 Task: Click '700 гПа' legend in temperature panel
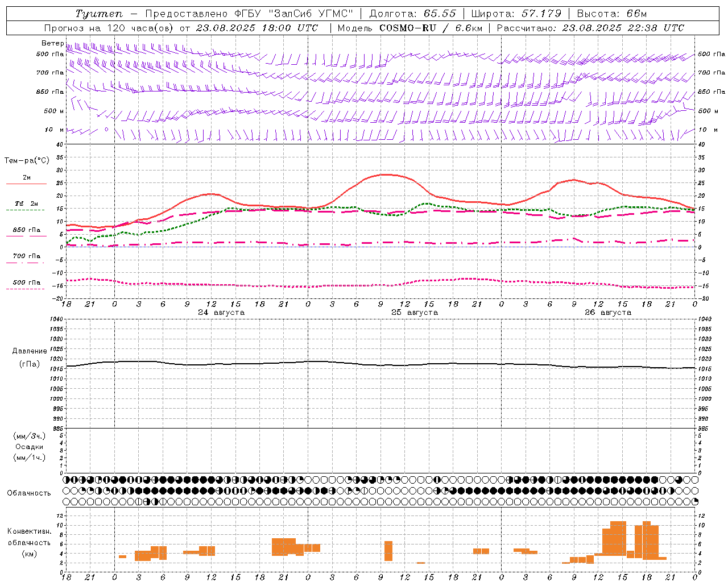point(26,256)
